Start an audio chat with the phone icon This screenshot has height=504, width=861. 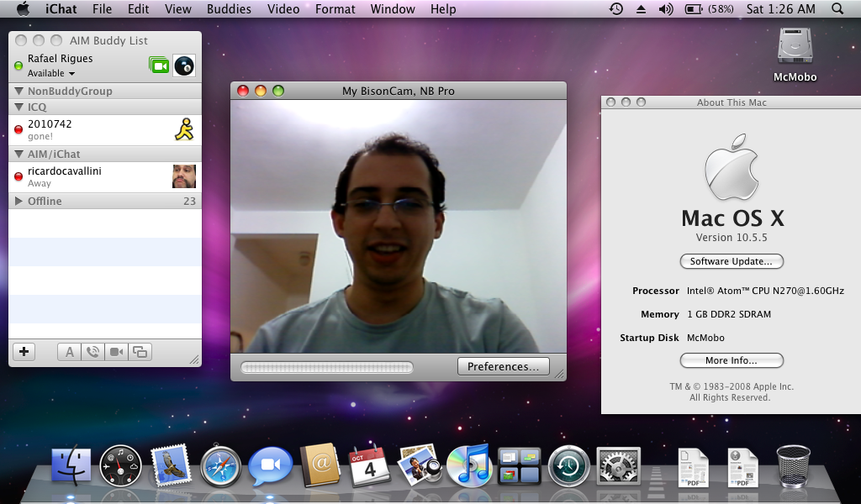(x=92, y=352)
